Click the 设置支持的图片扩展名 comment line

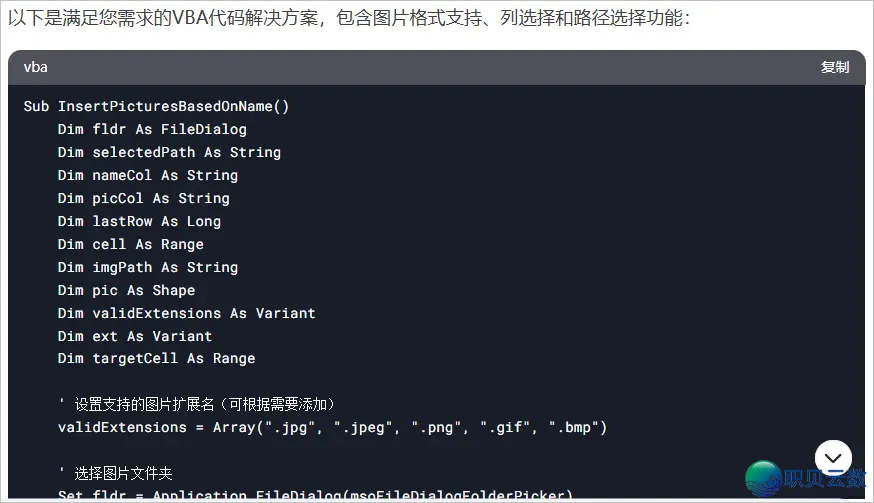click(197, 404)
